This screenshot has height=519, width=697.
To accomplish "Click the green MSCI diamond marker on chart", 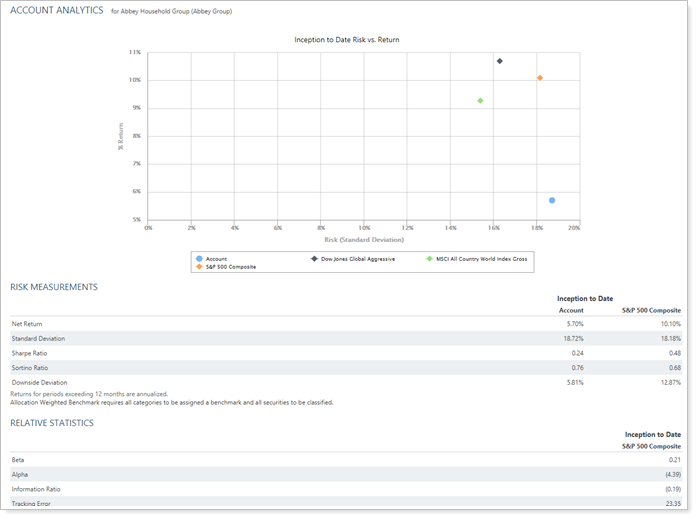I will (481, 101).
